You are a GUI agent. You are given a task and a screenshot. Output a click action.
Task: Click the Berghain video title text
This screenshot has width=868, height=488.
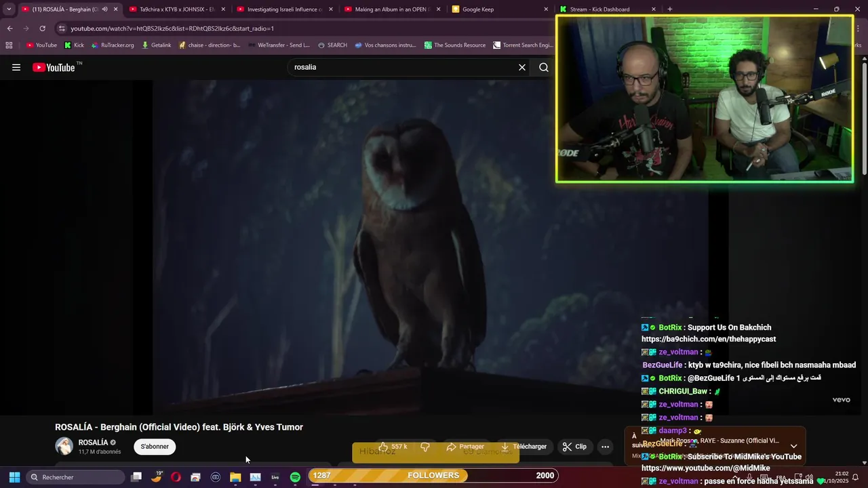click(x=179, y=427)
